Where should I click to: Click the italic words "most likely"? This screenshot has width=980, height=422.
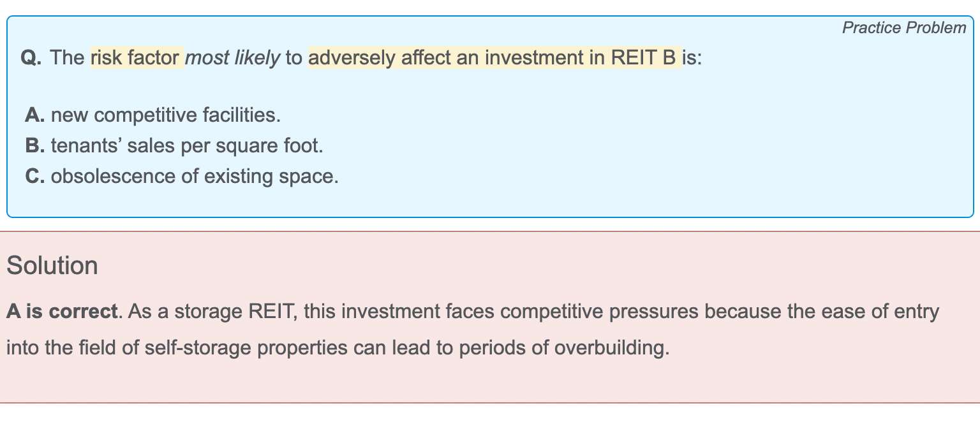click(x=232, y=58)
